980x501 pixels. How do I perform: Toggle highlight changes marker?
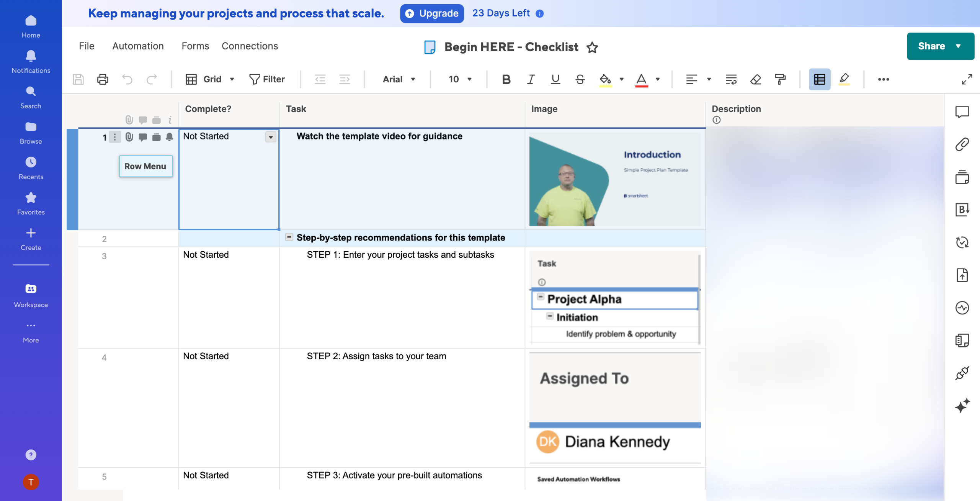click(x=844, y=79)
